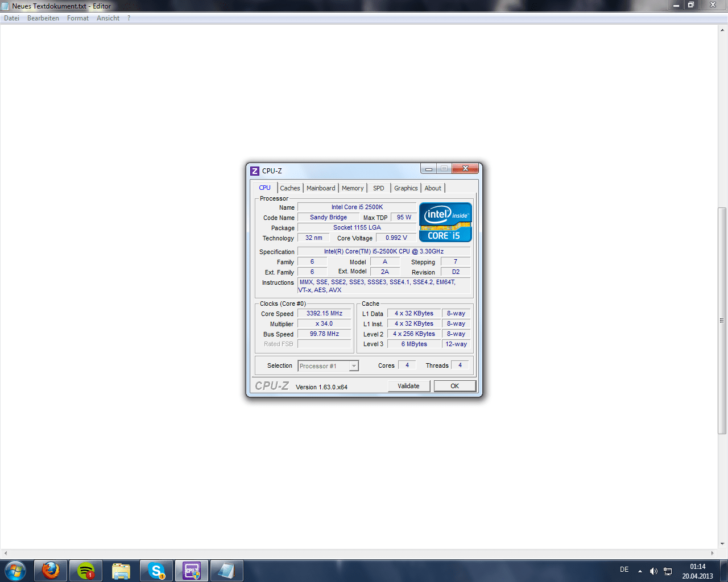The height and width of the screenshot is (582, 728).
Task: Restore down the Editor window
Action: tap(691, 5)
